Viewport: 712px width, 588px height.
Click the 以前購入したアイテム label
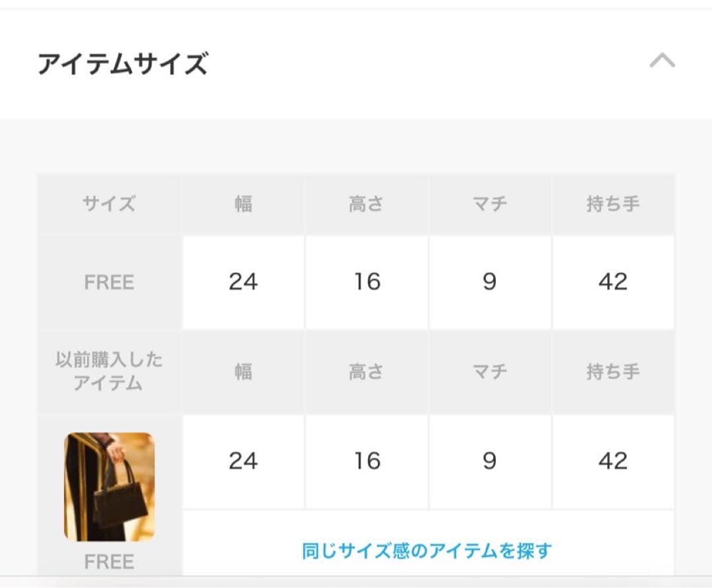(108, 371)
